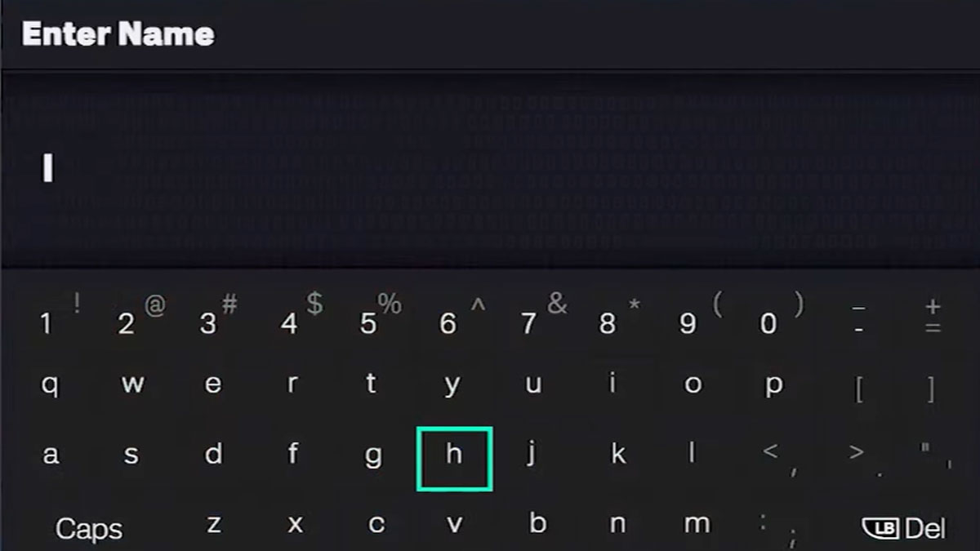
Task: Click inside the Enter Name text field
Action: point(490,170)
